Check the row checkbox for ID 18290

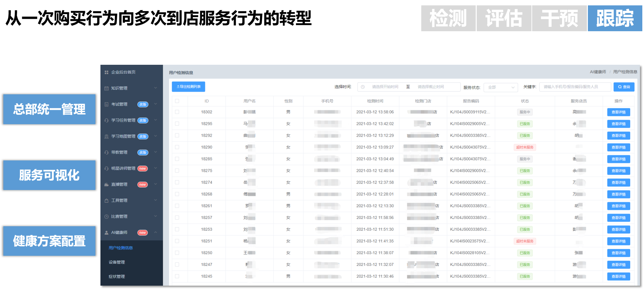[x=177, y=147]
